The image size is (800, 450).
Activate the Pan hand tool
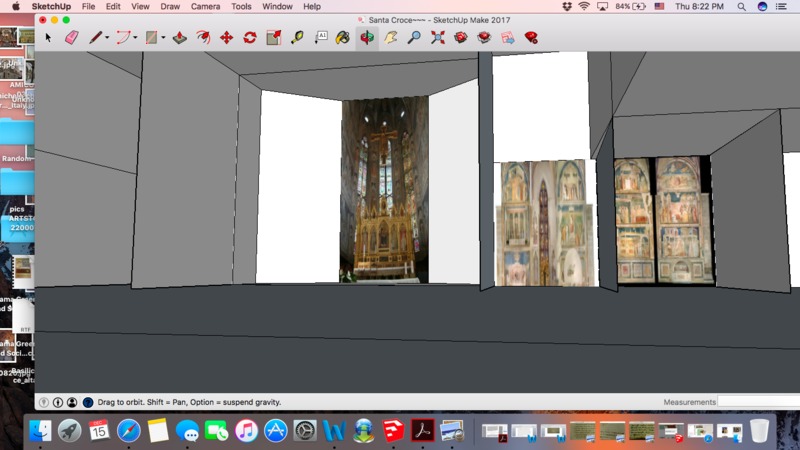[391, 37]
